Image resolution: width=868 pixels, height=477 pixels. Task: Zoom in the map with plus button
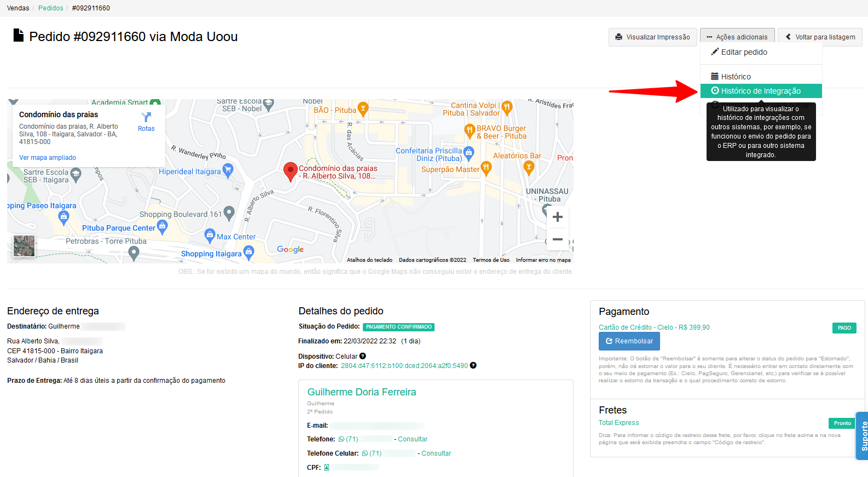pyautogui.click(x=558, y=217)
